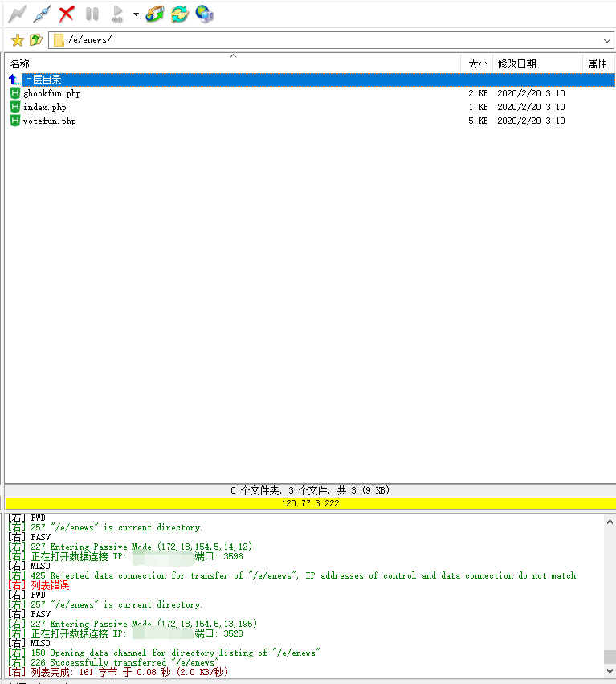Screen dimensions: 616x684
Task: Click the connect lightning bolt icon
Action: point(17,14)
